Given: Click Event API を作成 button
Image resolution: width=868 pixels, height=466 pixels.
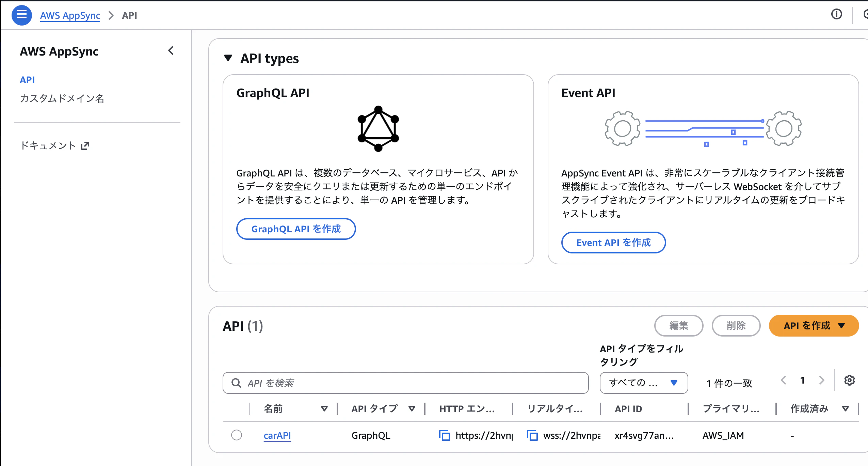Looking at the screenshot, I should pos(613,243).
